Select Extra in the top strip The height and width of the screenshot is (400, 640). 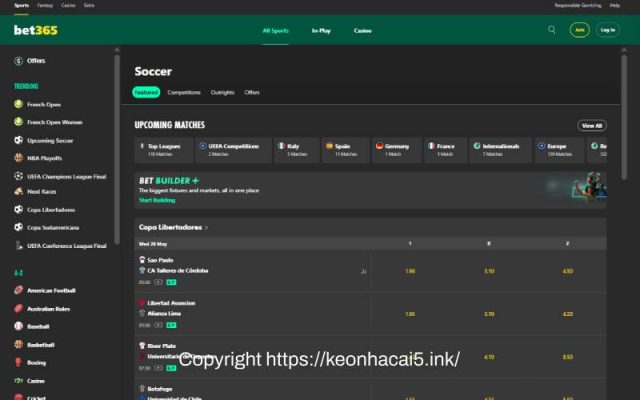point(89,5)
